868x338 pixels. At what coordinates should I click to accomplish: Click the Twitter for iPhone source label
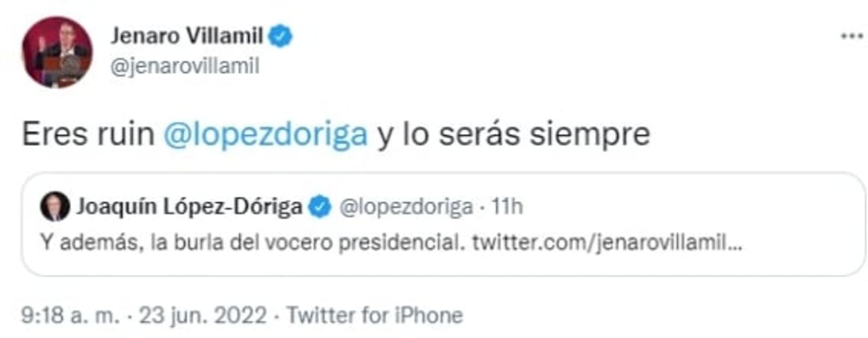(x=375, y=315)
